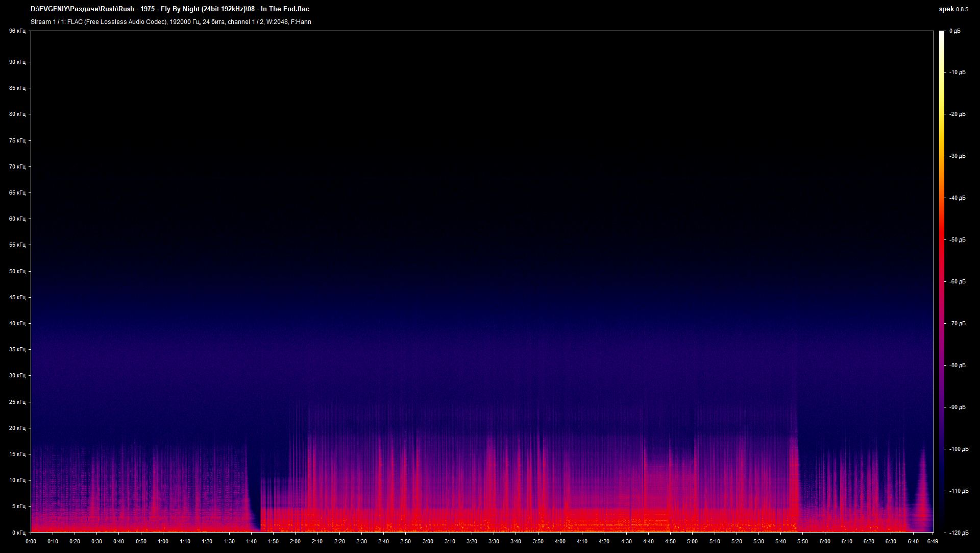Click the 10 кГц frequency axis label
Viewport: 980px width, 553px height.
pos(17,480)
